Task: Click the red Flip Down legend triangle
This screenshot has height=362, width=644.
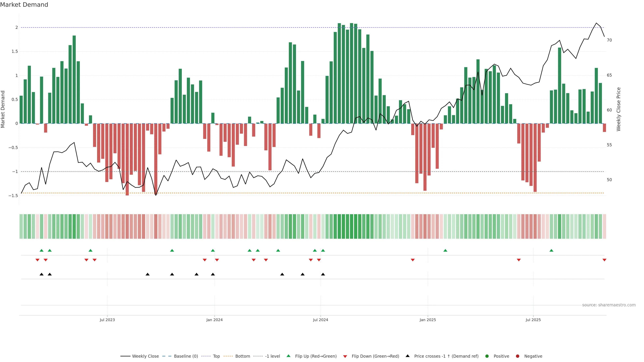Action: click(x=345, y=356)
